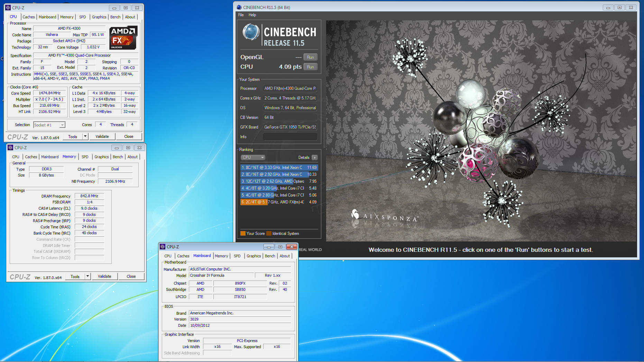Click Close button in top CPU-Z window
Viewport: 644px width, 362px height.
(129, 136)
